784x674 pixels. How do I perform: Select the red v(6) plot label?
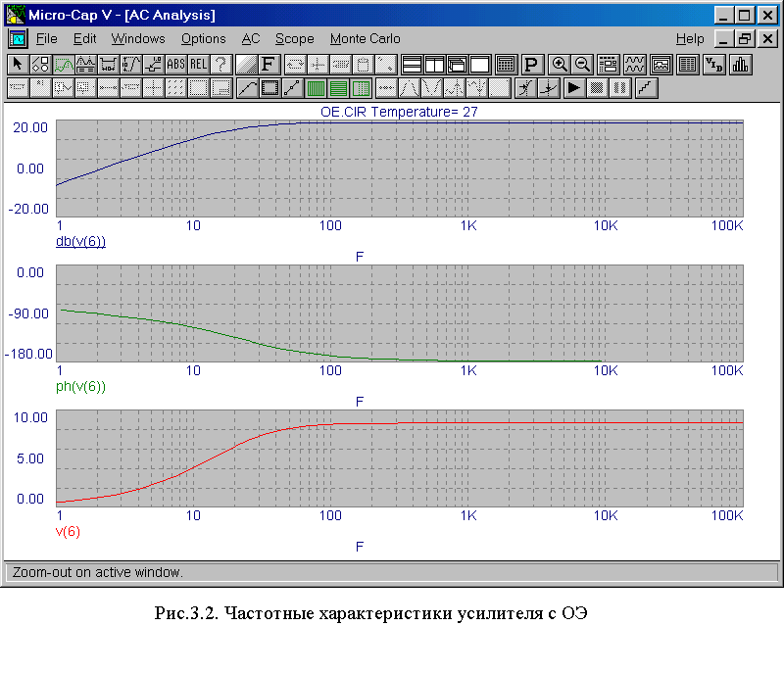[68, 531]
